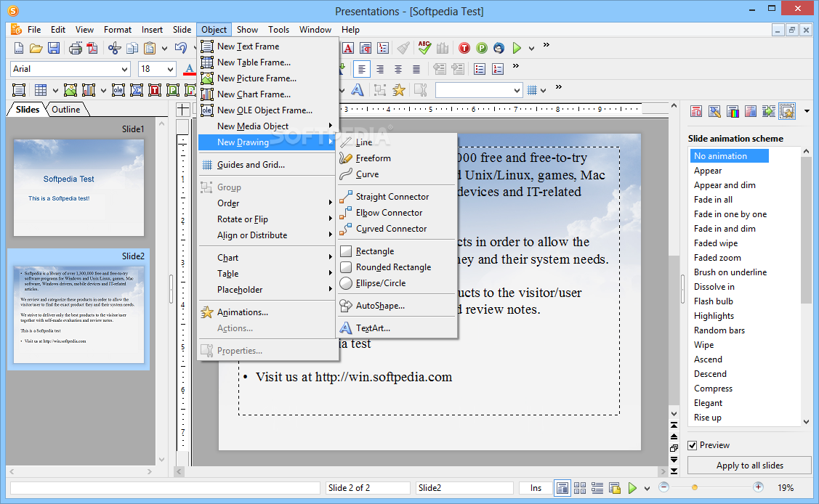
Task: Open the sidebar options dropdown arrow
Action: (807, 110)
